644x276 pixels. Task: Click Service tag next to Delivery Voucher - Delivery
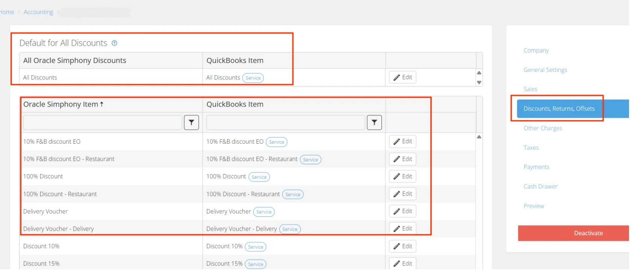[290, 229]
